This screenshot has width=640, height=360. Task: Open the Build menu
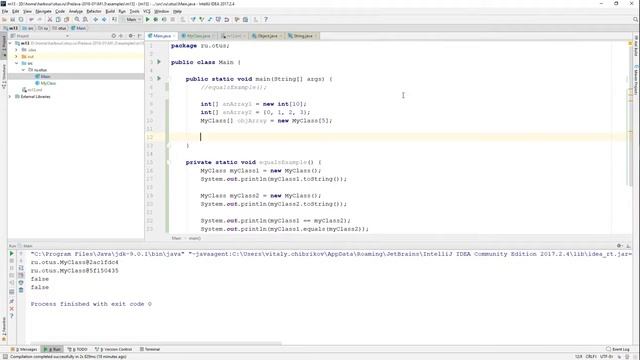coord(110,11)
